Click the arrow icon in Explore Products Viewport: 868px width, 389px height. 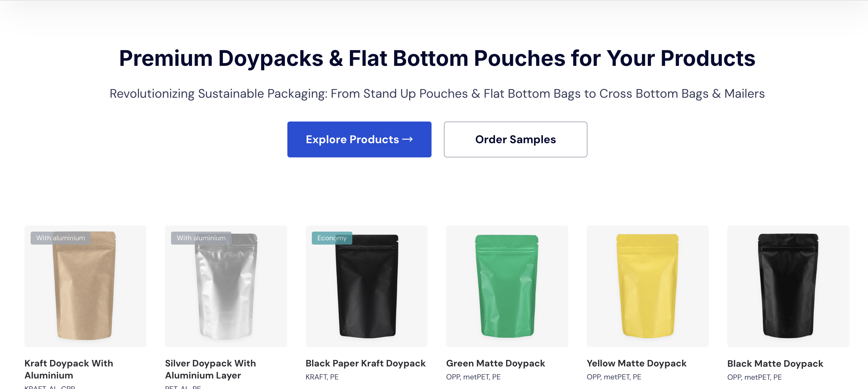pyautogui.click(x=408, y=139)
